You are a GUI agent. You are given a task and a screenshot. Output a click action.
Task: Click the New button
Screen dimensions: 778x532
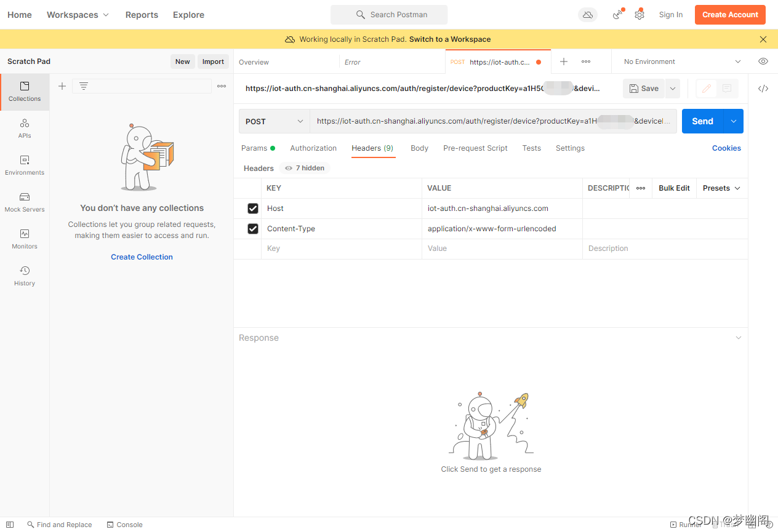click(183, 62)
